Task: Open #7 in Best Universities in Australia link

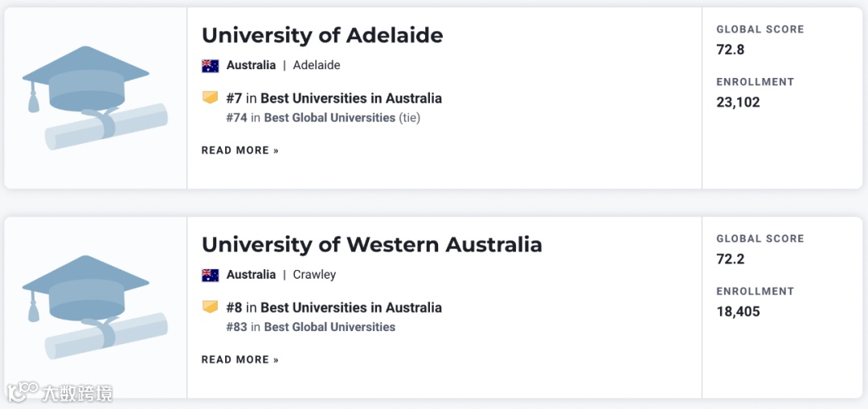Action: pos(334,98)
